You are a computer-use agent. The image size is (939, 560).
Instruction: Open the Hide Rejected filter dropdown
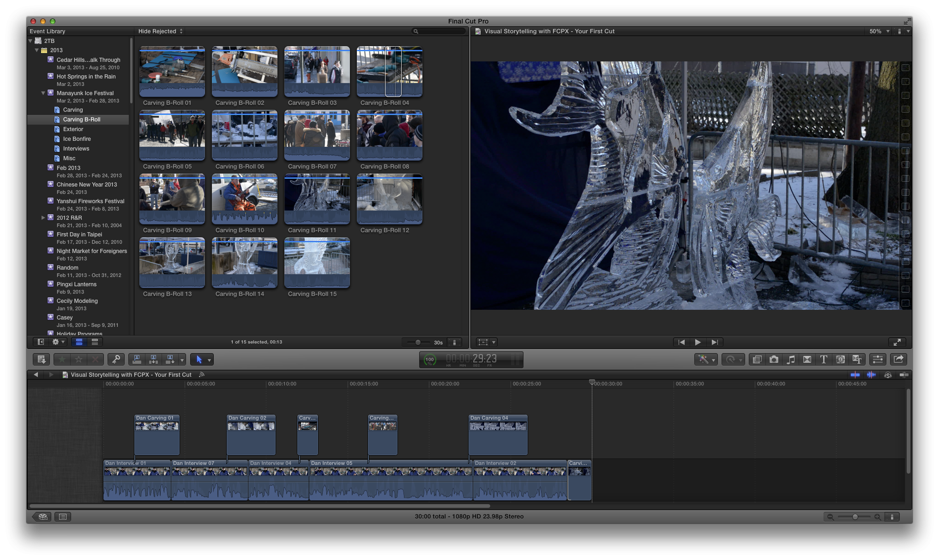coord(161,31)
